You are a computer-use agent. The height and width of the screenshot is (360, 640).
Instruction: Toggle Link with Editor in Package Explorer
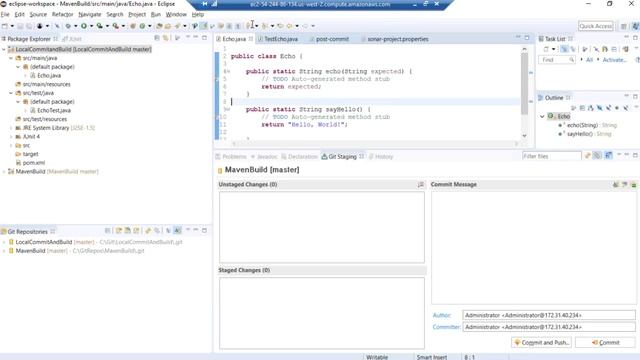[165, 38]
